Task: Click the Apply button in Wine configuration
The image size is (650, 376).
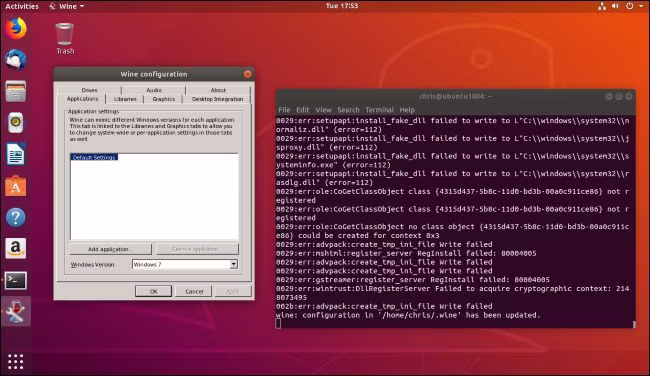Action: click(232, 291)
